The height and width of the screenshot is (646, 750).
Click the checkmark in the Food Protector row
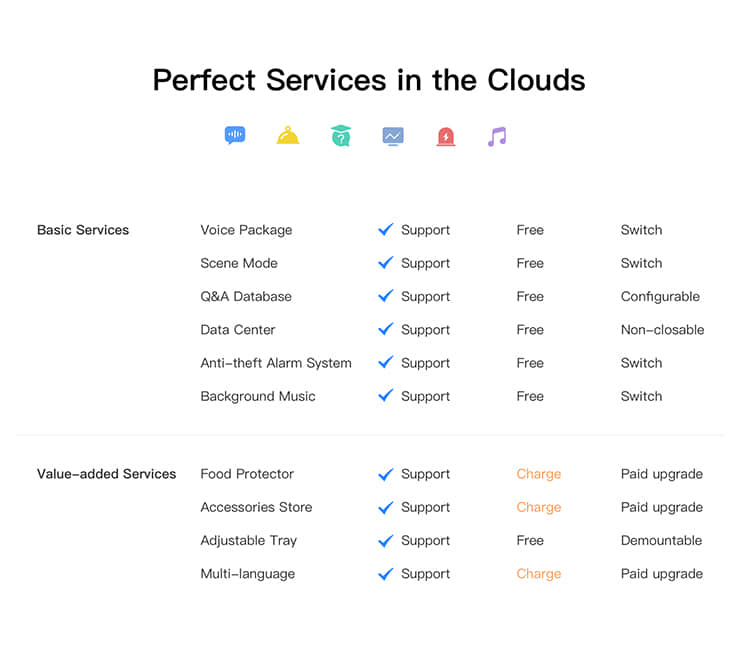coord(386,474)
